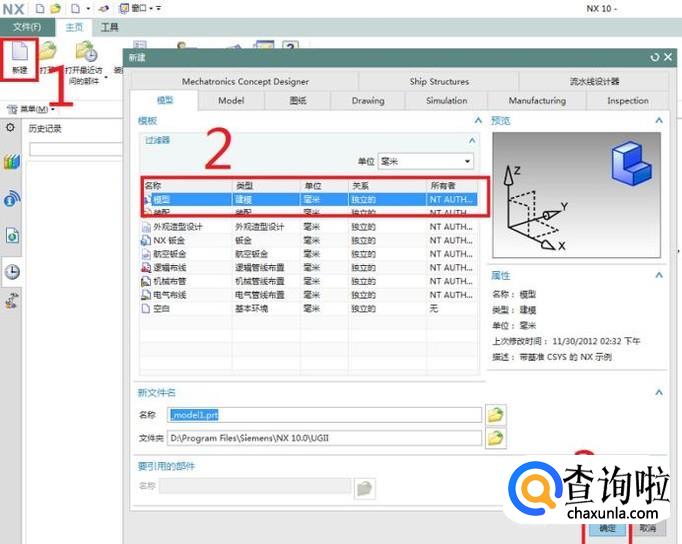The height and width of the screenshot is (544, 682).
Task: Select the Mechatronics Concept Designer tab
Action: coord(245,81)
